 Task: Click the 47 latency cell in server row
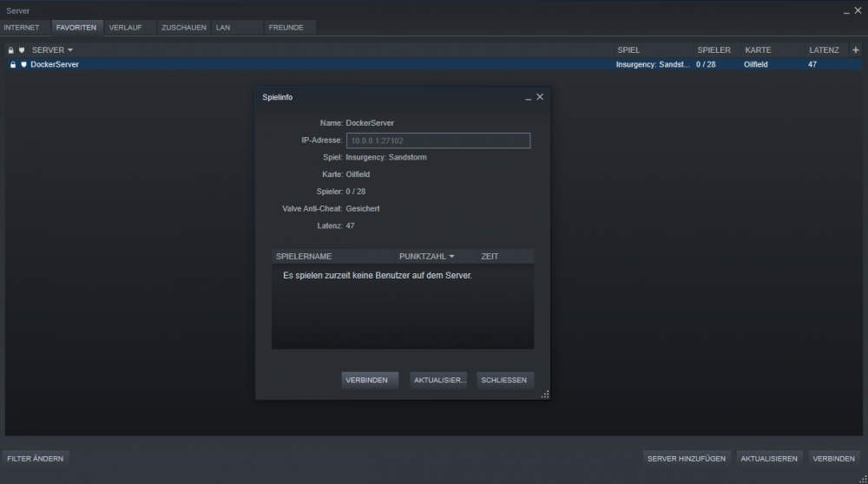pos(812,65)
